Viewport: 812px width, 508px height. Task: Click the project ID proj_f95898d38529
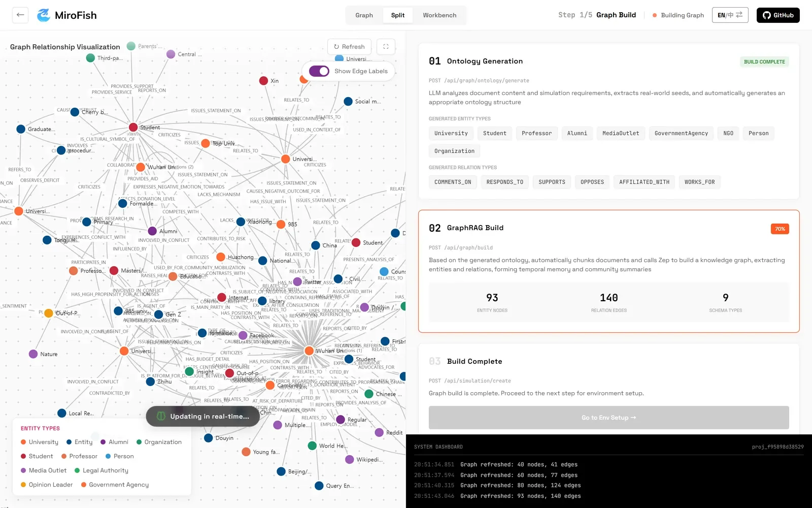coord(777,447)
